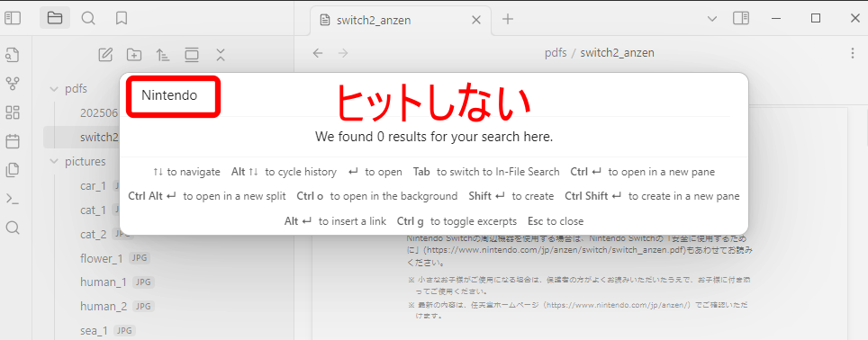Toggle the right sidebar panel icon
The width and height of the screenshot is (868, 340).
pos(741,18)
